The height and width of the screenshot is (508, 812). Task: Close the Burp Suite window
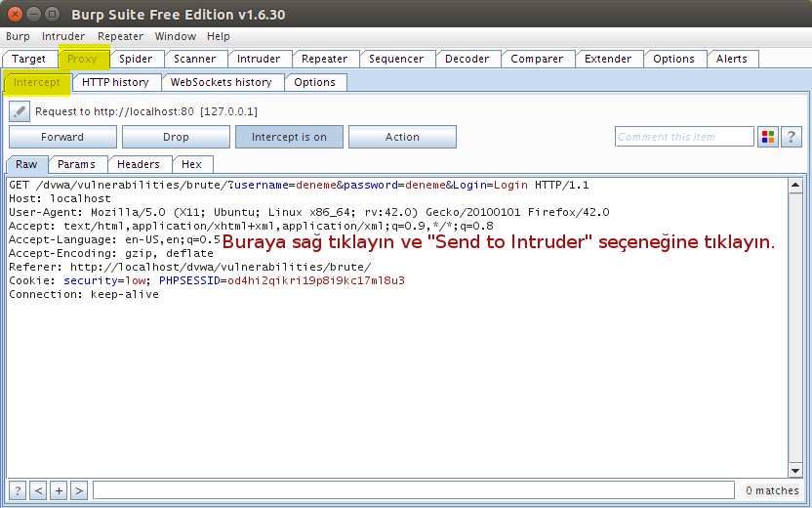(x=16, y=14)
